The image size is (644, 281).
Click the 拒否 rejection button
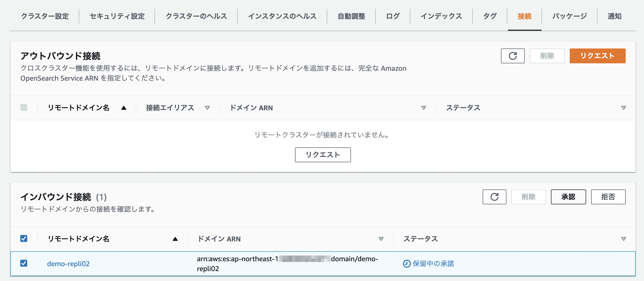pos(608,197)
